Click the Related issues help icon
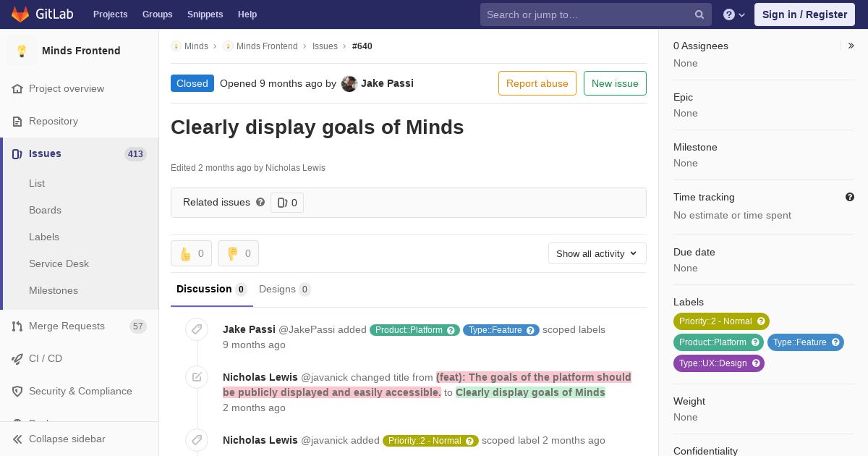Image resolution: width=868 pixels, height=456 pixels. click(x=260, y=202)
